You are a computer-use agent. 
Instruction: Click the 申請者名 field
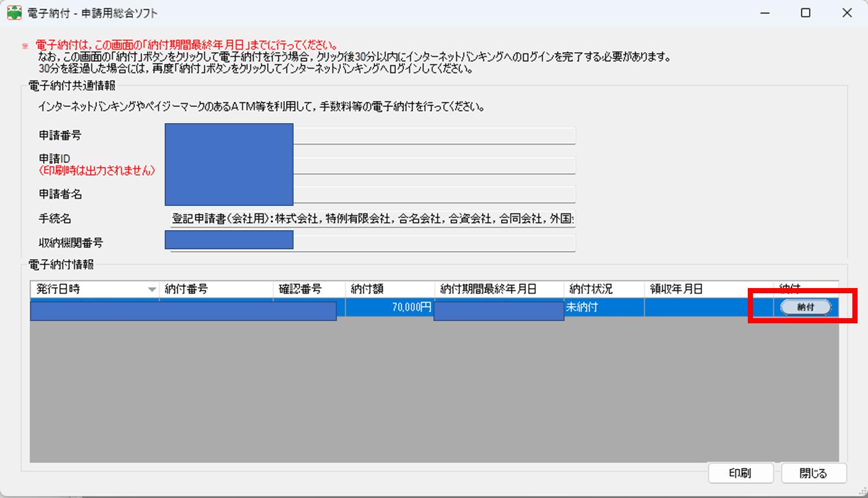[373, 194]
